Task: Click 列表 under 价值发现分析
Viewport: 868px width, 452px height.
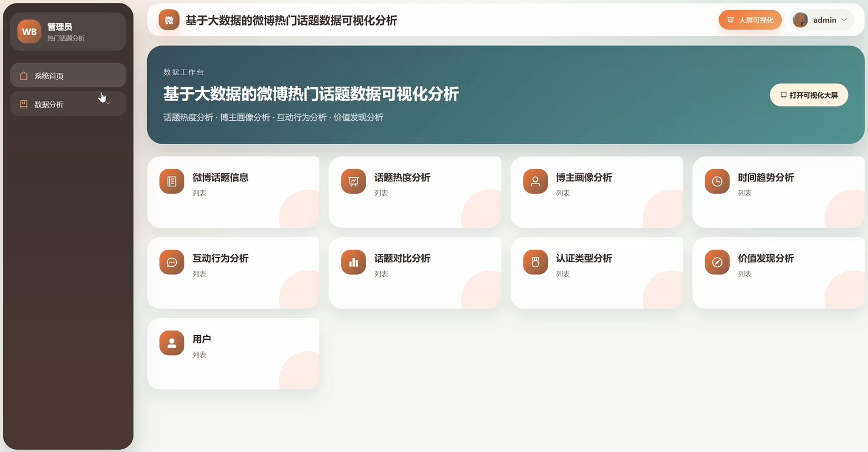Action: pyautogui.click(x=745, y=274)
